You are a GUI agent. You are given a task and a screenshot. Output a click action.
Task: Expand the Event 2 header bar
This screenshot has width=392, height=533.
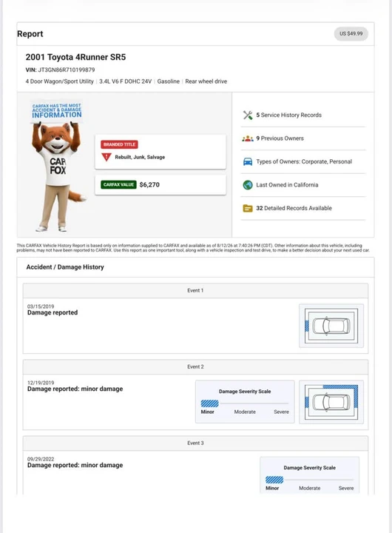point(195,366)
